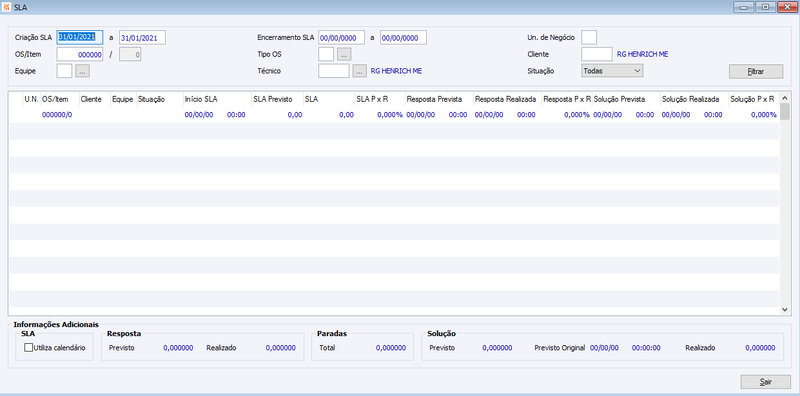Select the Resposta Realizada column header
The height and width of the screenshot is (396, 800).
pos(507,100)
